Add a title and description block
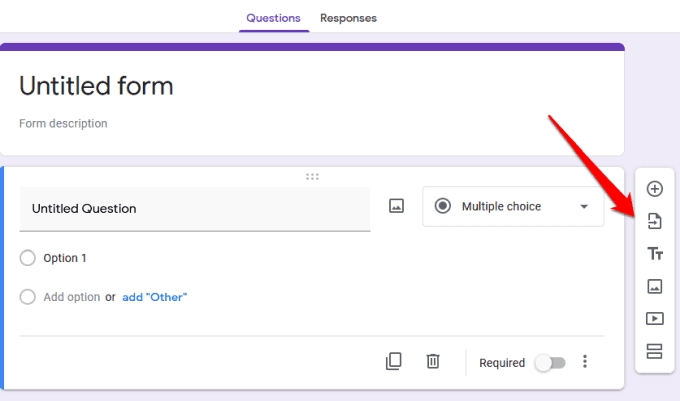This screenshot has height=401, width=680. (655, 254)
